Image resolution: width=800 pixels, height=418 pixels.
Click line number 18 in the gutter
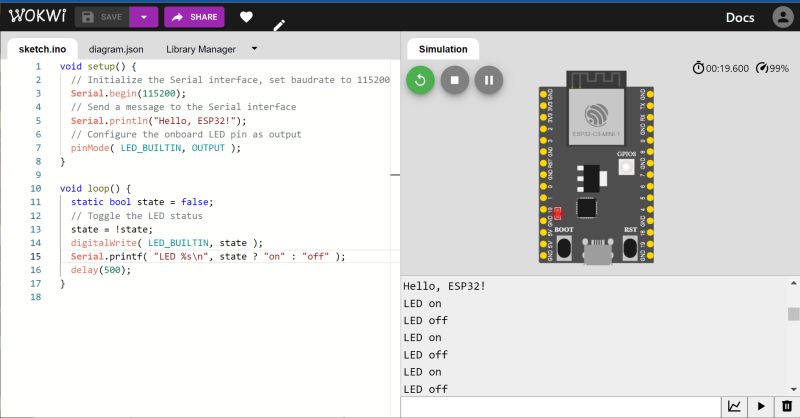[x=35, y=297]
